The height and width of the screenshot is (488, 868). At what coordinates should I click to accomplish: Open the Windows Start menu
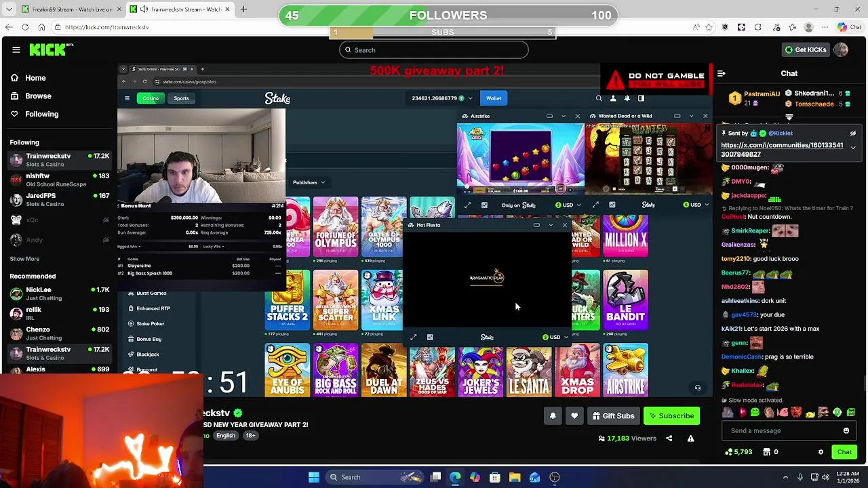[314, 477]
